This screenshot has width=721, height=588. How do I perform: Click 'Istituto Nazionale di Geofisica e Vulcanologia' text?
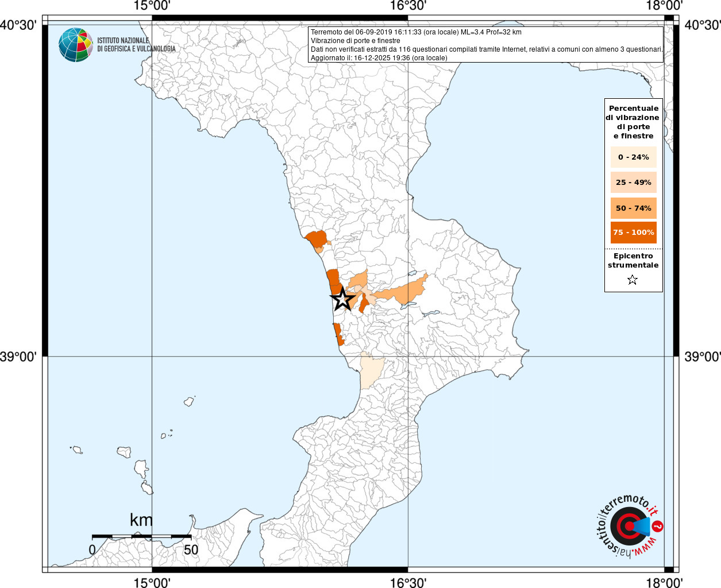click(136, 45)
